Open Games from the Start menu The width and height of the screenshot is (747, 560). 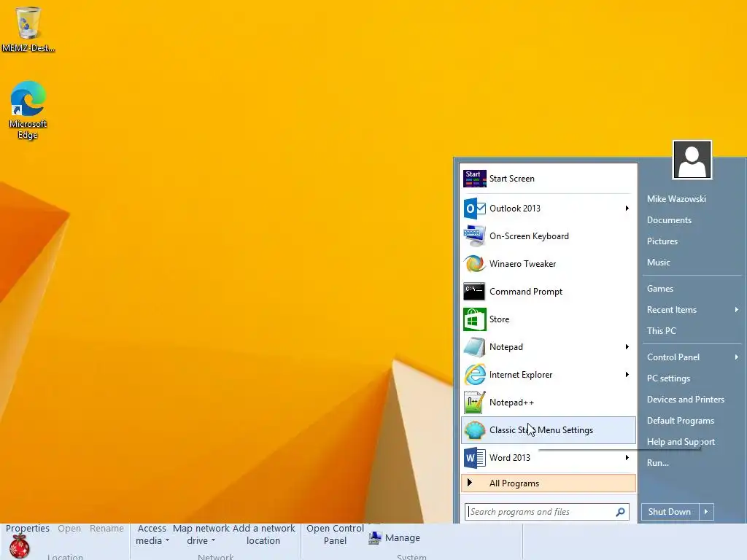pos(659,289)
